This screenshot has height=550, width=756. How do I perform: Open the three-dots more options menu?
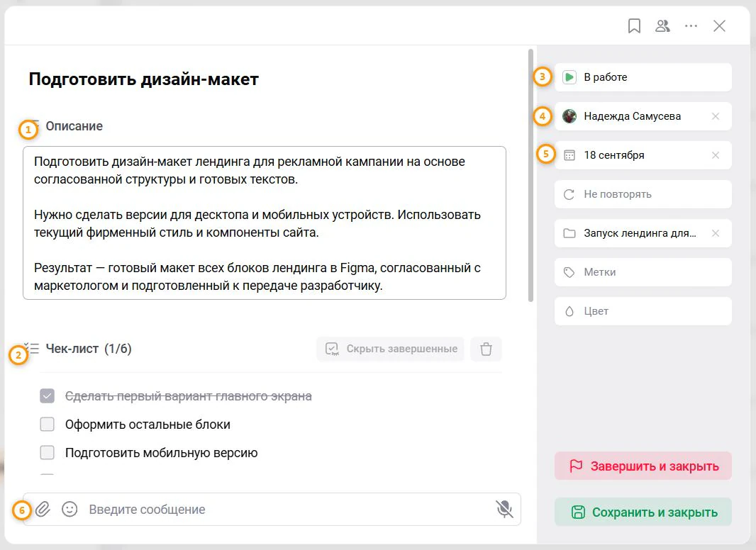(x=691, y=26)
